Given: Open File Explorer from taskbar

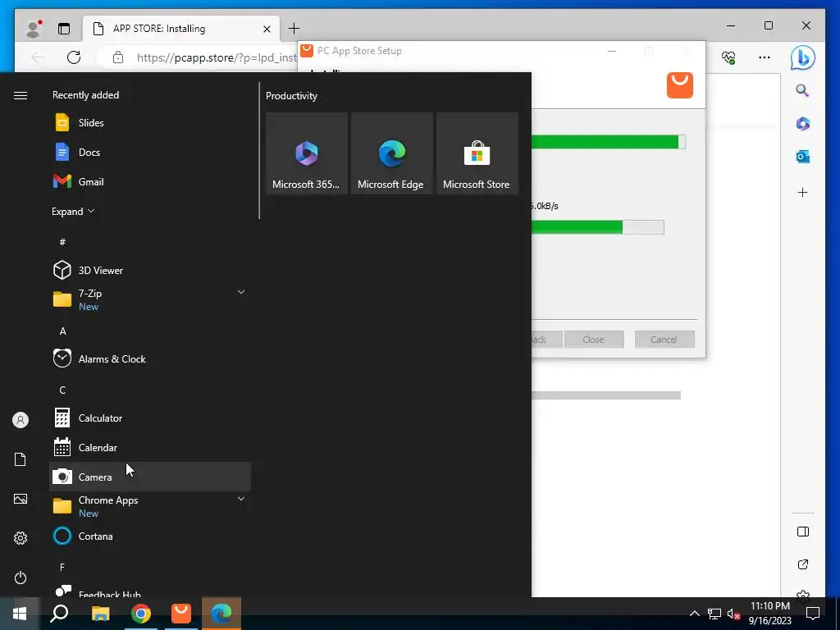Looking at the screenshot, I should pyautogui.click(x=100, y=614).
